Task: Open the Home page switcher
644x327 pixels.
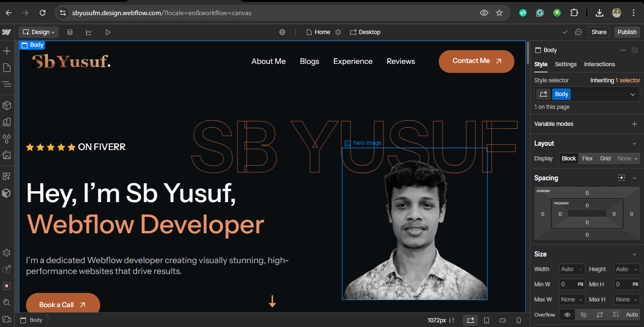Action: tap(318, 32)
